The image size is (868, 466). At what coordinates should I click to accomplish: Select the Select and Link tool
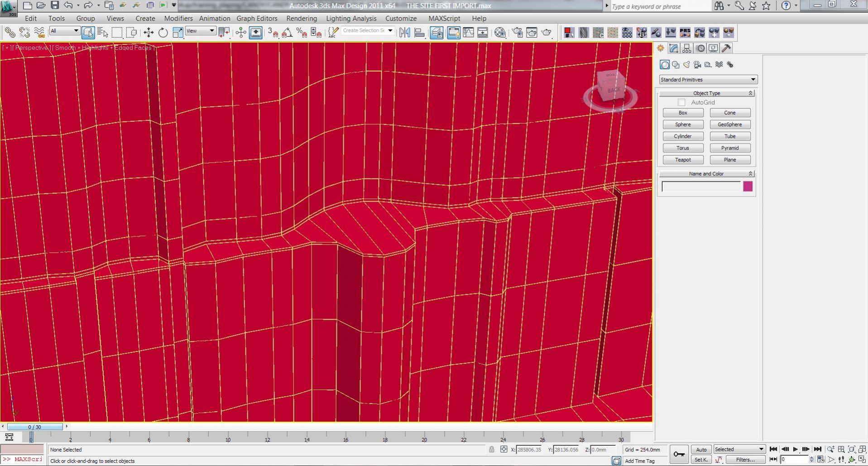click(x=10, y=32)
